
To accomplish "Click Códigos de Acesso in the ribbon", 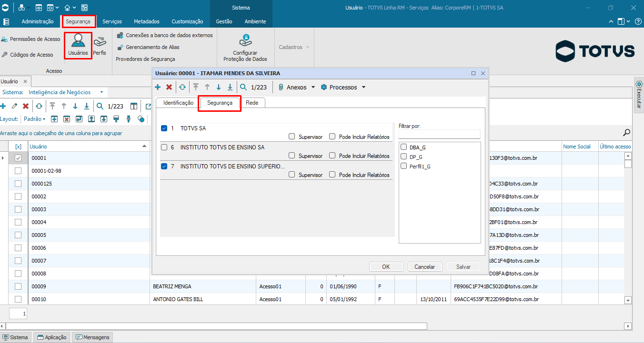I will point(28,55).
